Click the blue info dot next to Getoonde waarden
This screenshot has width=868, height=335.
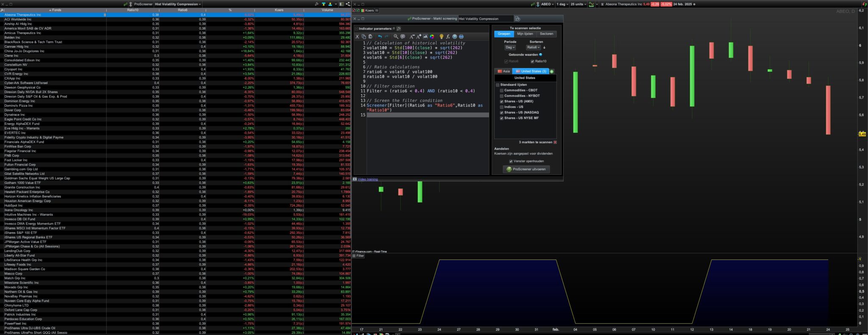(540, 55)
